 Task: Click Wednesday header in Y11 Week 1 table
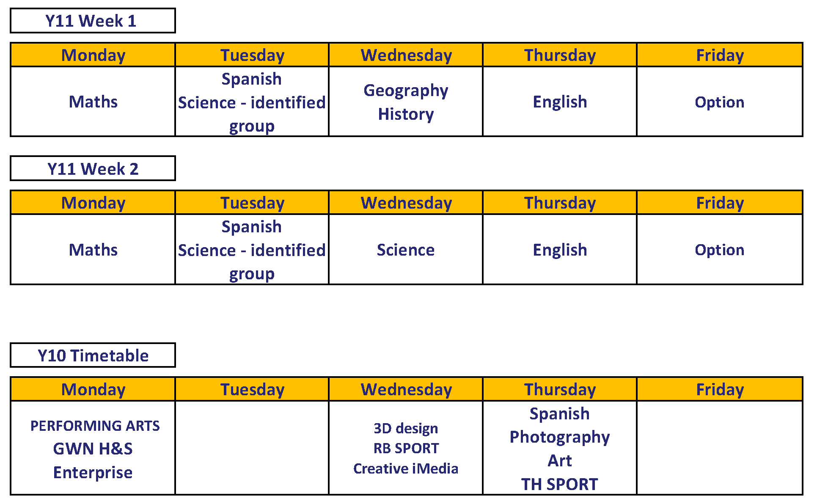406,55
